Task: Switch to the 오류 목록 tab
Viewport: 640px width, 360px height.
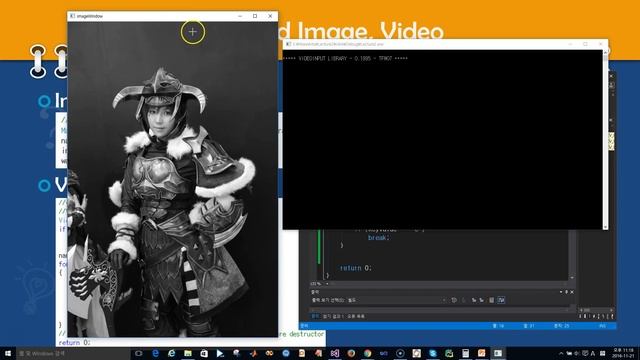Action: 356,316
